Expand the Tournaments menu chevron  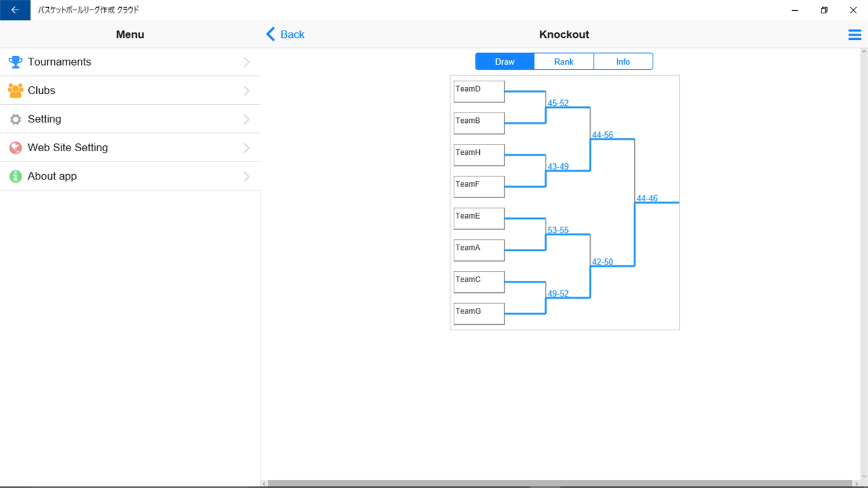(x=247, y=62)
